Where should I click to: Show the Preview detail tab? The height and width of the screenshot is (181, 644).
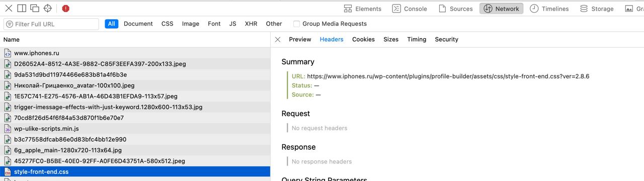300,39
